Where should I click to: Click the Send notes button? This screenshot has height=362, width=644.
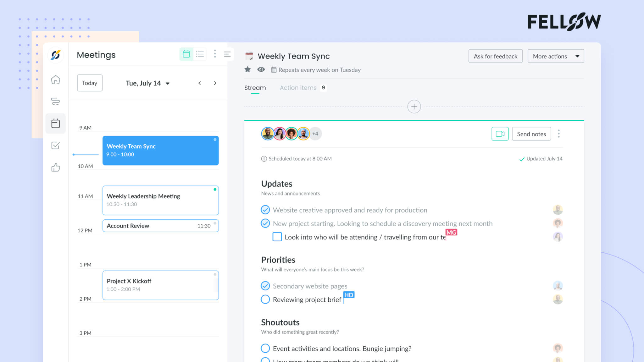(x=530, y=134)
